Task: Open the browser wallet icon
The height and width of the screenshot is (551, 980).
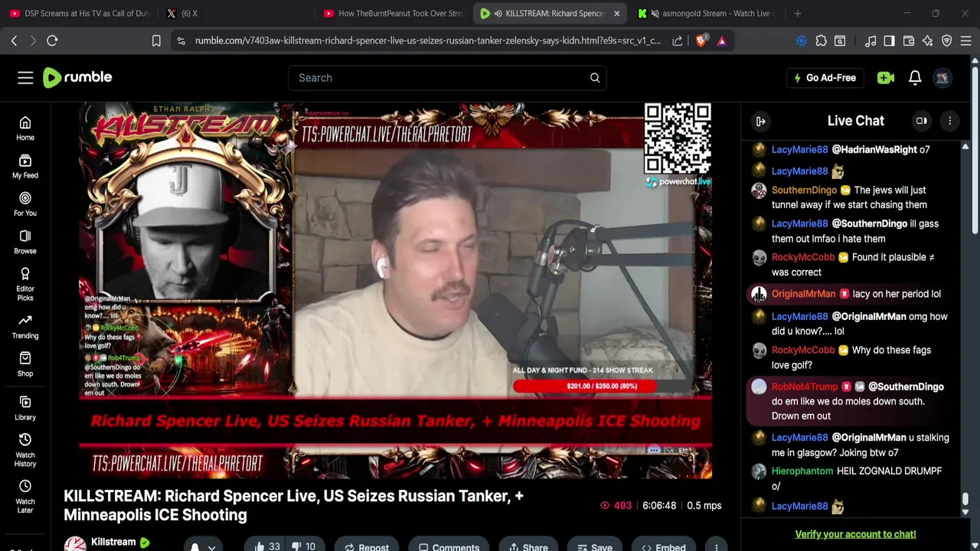Action: click(x=909, y=41)
